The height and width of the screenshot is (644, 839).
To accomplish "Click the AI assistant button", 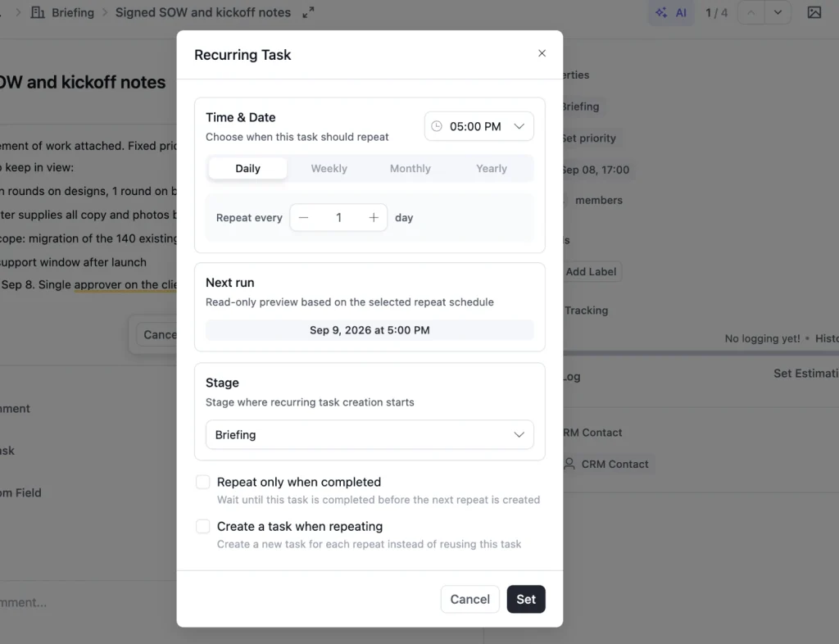I will pos(671,12).
